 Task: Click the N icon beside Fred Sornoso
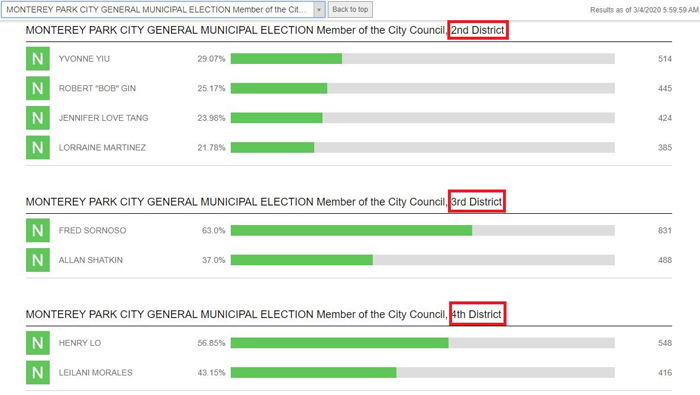click(x=38, y=230)
